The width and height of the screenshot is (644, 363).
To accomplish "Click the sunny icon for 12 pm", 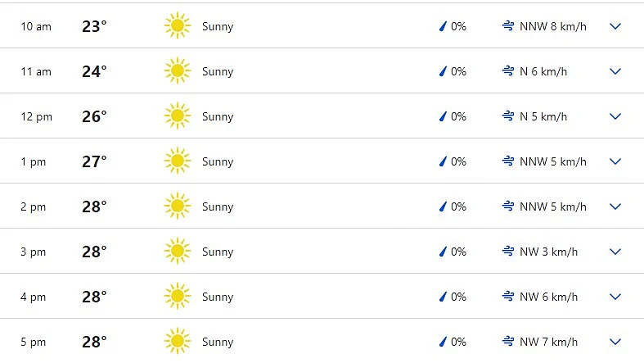I will (177, 116).
